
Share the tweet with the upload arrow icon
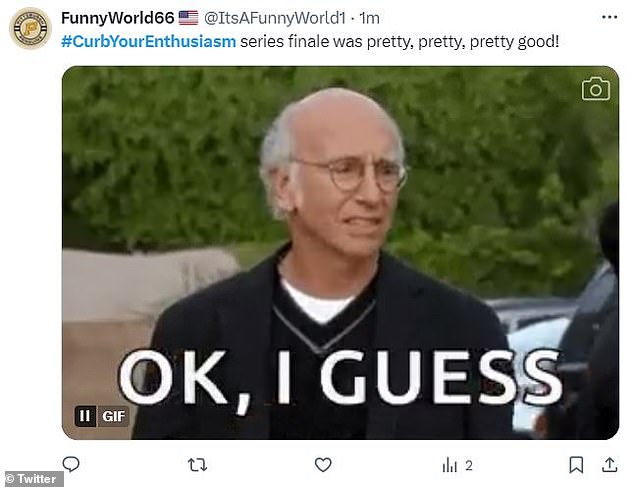click(x=609, y=465)
